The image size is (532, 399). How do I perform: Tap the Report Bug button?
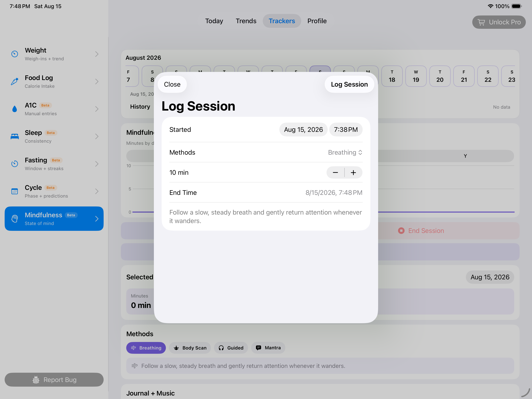pos(54,380)
